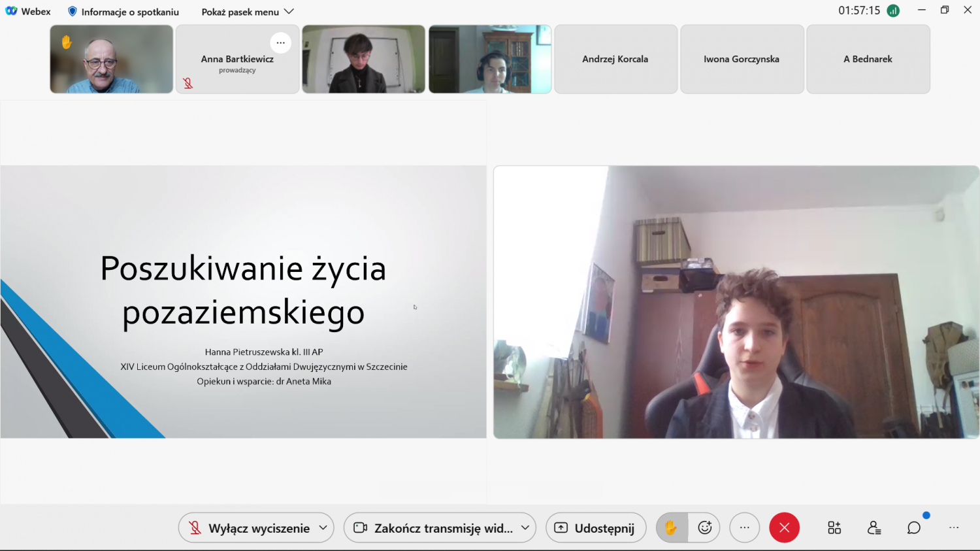
Task: Open the chat panel
Action: point(913,527)
